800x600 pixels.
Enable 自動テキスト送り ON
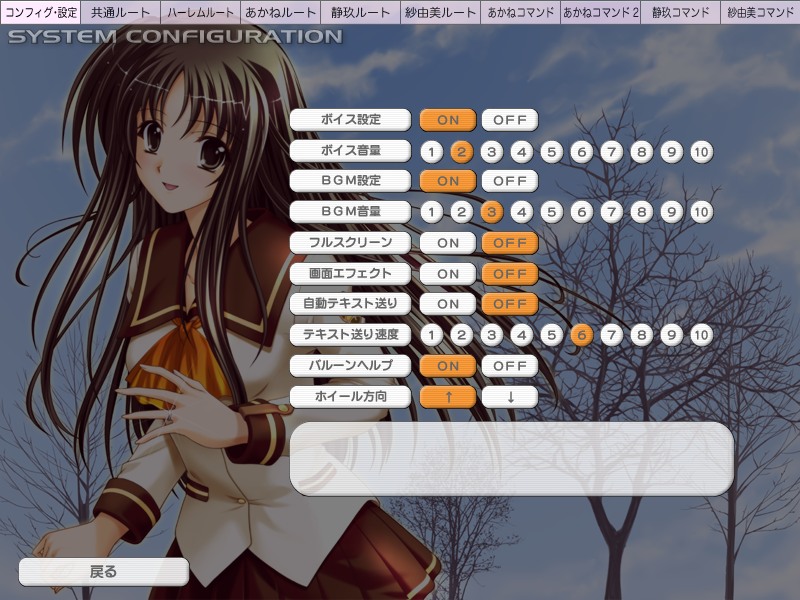pyautogui.click(x=448, y=305)
